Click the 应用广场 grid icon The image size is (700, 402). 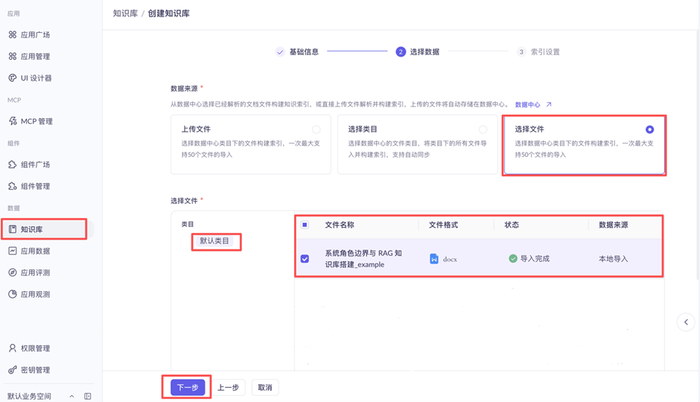tap(12, 34)
